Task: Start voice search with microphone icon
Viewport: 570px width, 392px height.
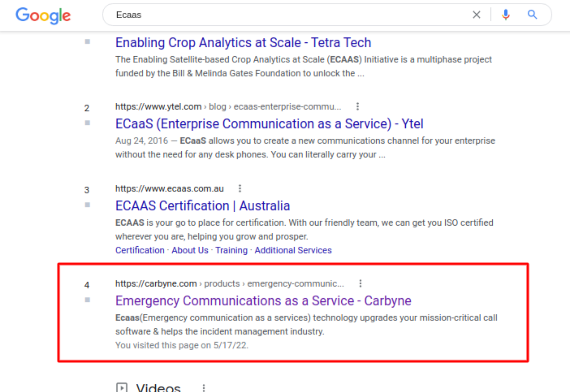Action: tap(506, 15)
